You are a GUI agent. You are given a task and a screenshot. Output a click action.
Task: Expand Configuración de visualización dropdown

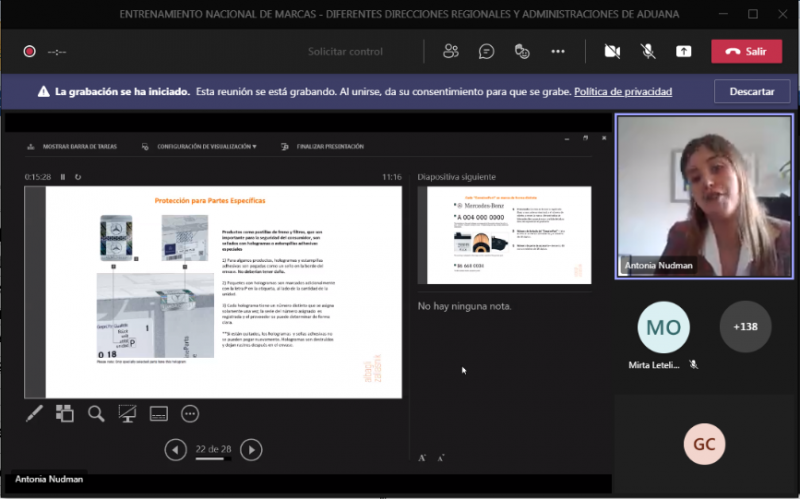click(199, 146)
